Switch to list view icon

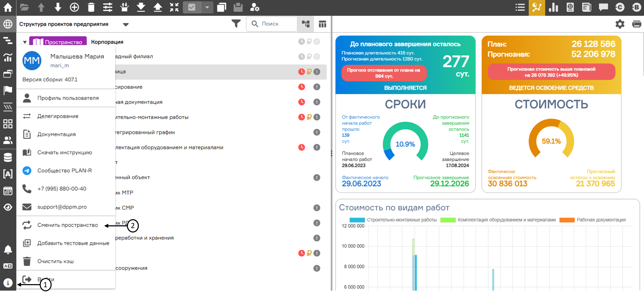pyautogui.click(x=520, y=7)
